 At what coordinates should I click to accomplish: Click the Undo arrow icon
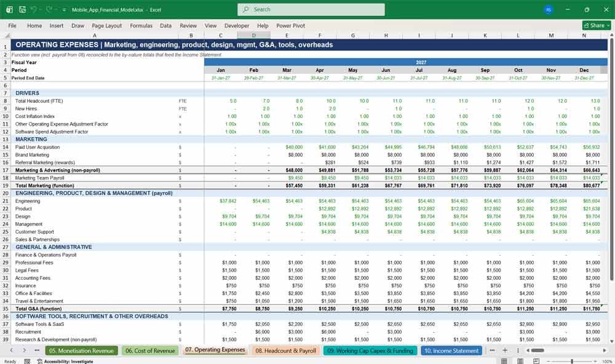[34, 9]
